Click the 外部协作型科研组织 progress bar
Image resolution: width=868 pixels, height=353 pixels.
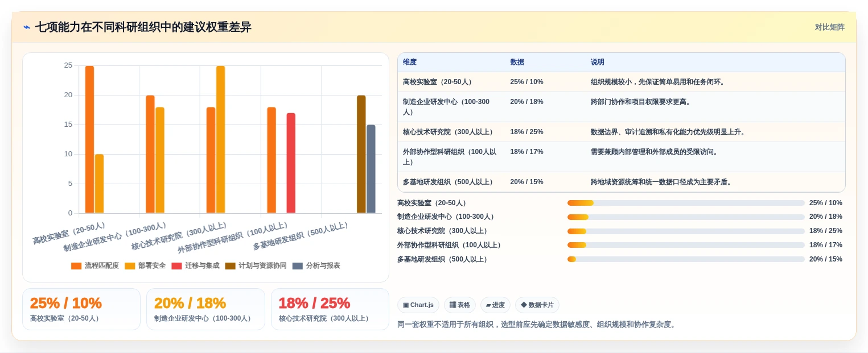coord(686,245)
